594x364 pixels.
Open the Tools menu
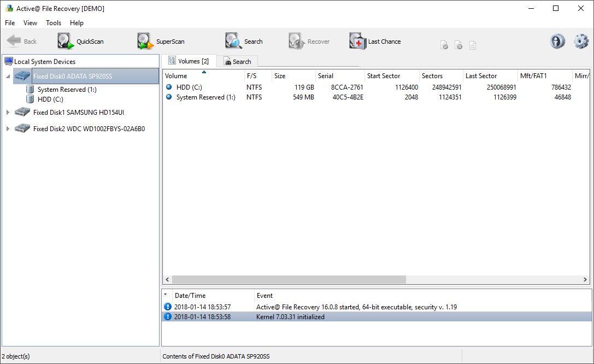click(54, 23)
